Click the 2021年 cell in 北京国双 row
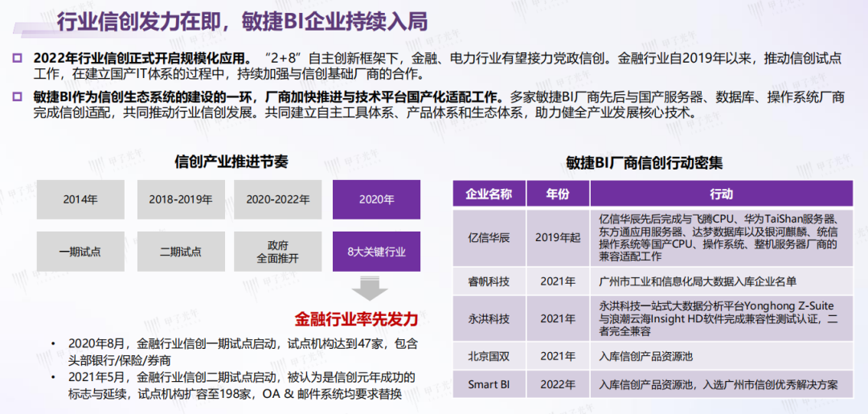The image size is (868, 414). coord(558,357)
